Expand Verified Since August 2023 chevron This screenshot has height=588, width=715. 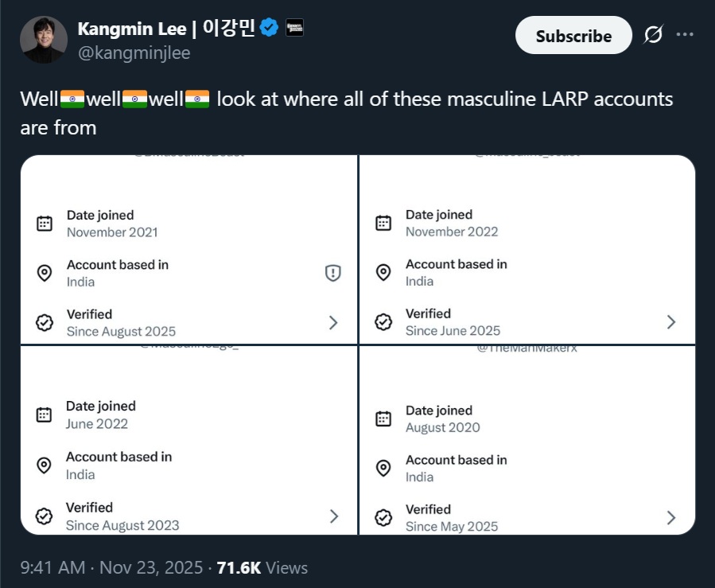point(333,516)
